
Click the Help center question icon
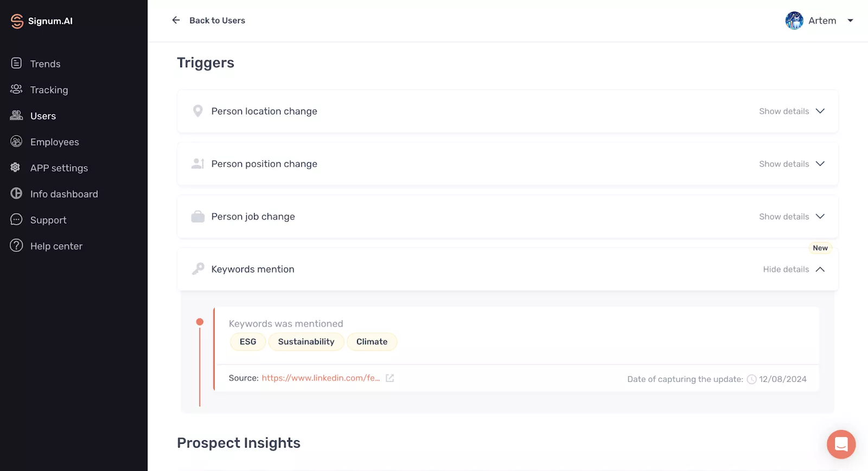coord(17,246)
